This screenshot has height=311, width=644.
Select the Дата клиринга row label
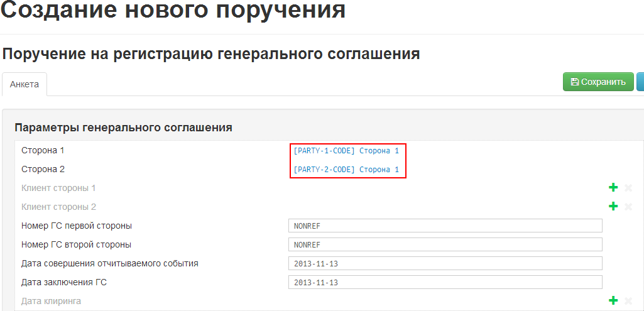(x=51, y=301)
